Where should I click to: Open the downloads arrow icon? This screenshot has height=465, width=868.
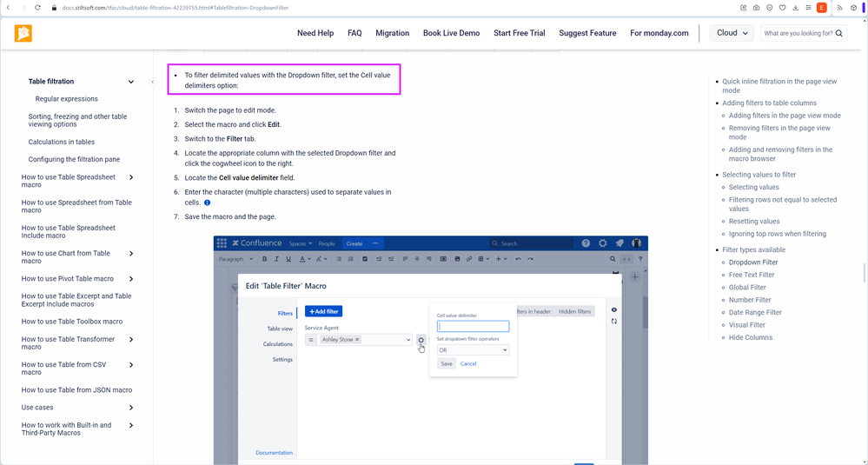796,8
